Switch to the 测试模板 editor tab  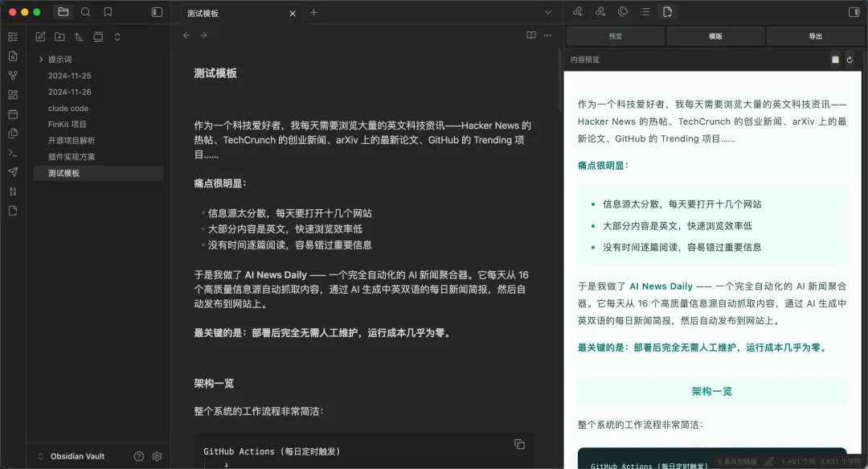241,14
